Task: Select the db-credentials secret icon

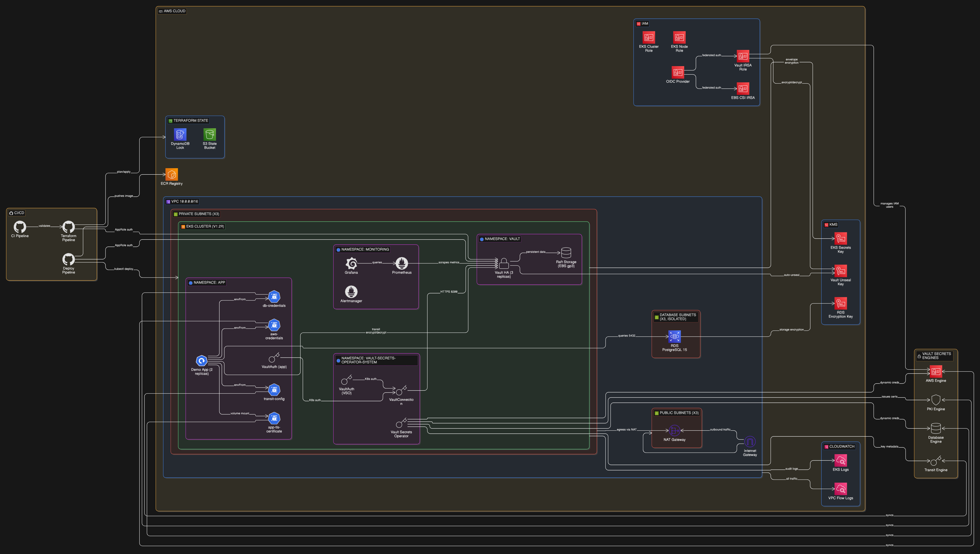Action: 274,296
